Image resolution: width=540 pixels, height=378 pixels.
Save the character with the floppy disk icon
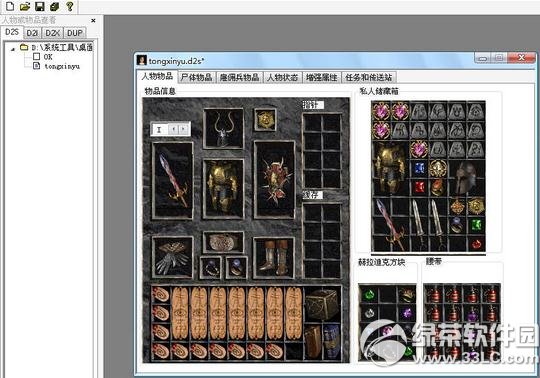[40, 6]
